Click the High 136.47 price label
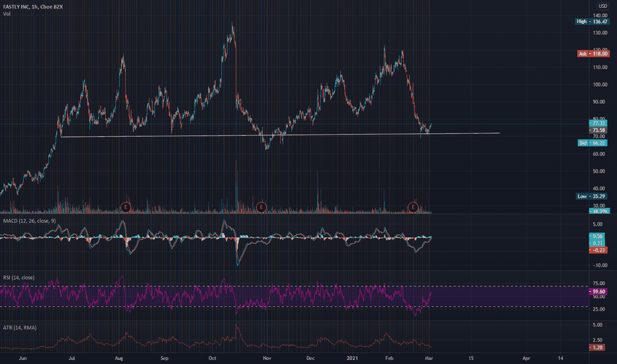 coord(592,22)
